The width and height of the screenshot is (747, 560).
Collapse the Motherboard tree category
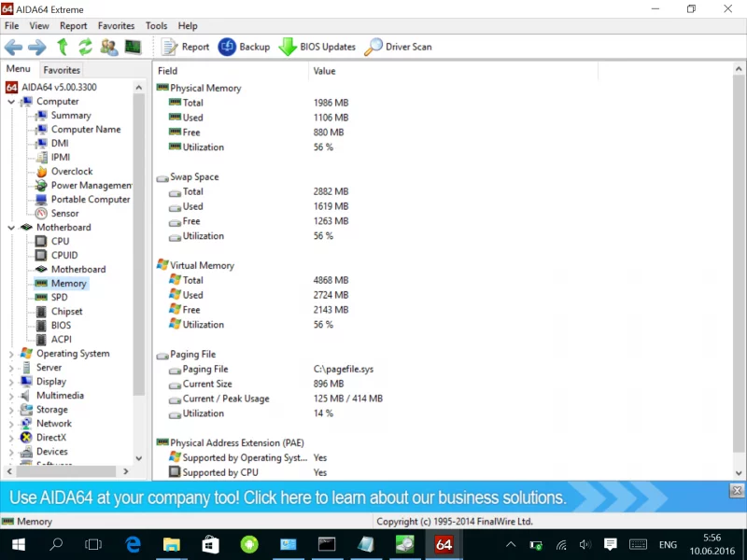11,228
